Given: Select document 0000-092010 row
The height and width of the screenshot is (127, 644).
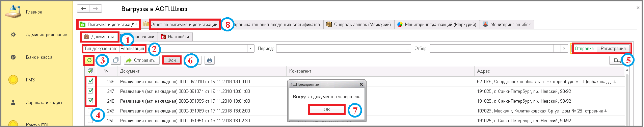Looking at the screenshot, I should 185,81.
